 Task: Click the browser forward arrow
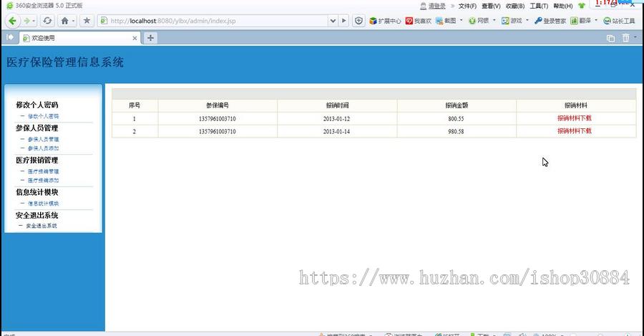[x=26, y=21]
